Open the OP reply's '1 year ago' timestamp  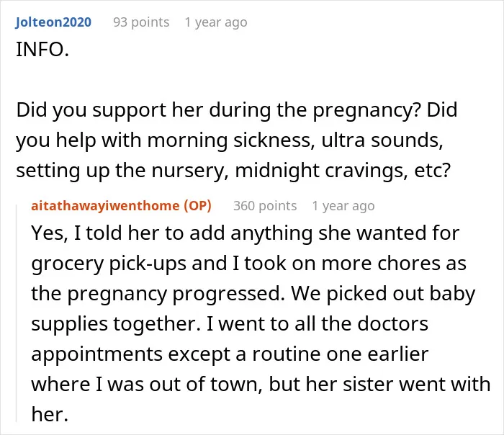pos(343,206)
